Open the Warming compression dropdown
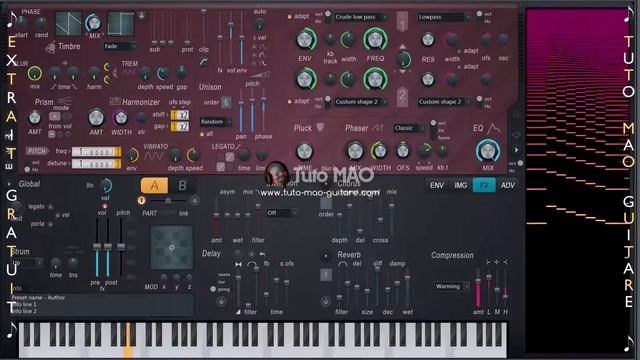640x360 pixels. click(452, 287)
